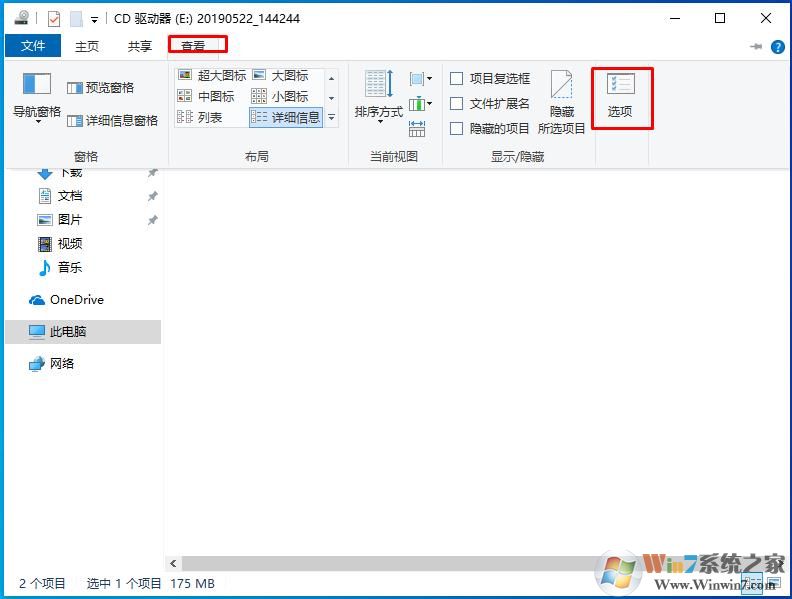Click the 视频 film strip icon
The image size is (792, 599).
[45, 244]
